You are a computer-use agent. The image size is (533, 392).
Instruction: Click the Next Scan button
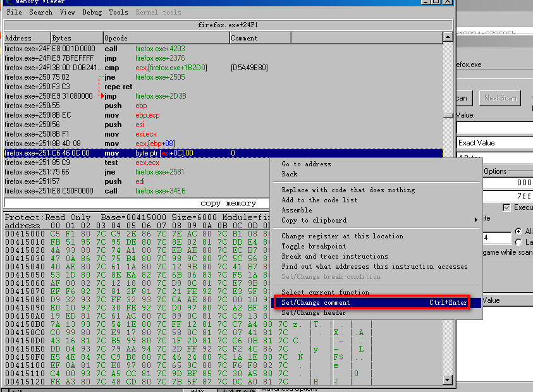pos(500,98)
